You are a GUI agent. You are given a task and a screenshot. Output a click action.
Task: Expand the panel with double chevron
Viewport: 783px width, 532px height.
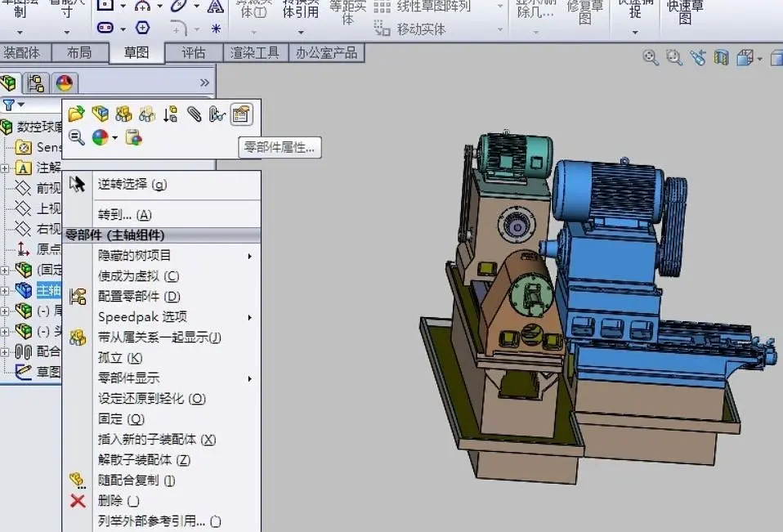[x=204, y=83]
